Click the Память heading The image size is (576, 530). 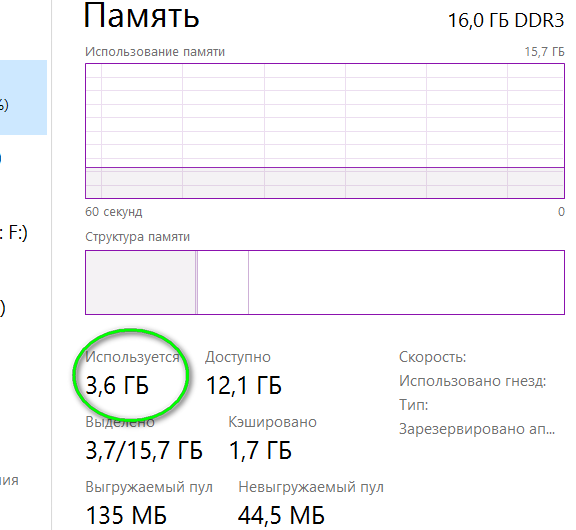coord(141,15)
